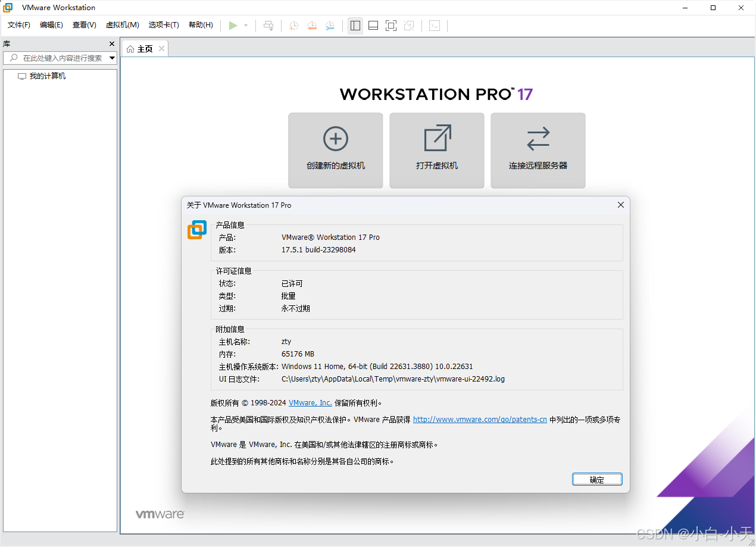Viewport: 756px width, 547px height.
Task: Open the 查看(V) menu
Action: [x=84, y=25]
